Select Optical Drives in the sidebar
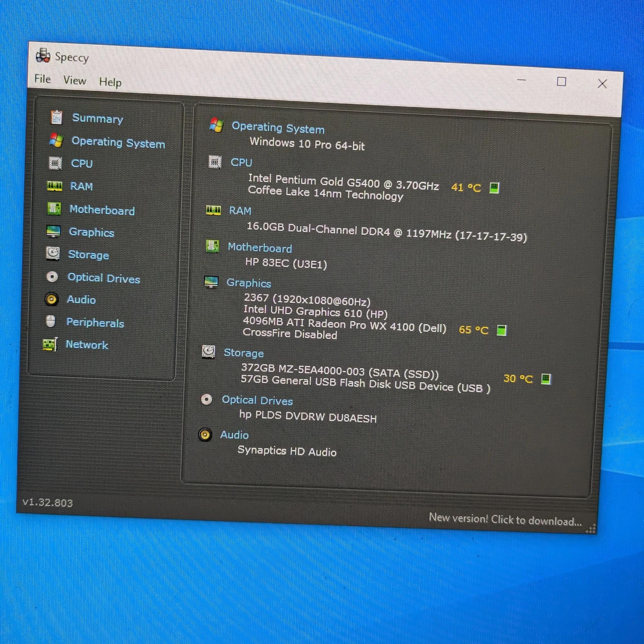The height and width of the screenshot is (644, 644). pos(104,278)
